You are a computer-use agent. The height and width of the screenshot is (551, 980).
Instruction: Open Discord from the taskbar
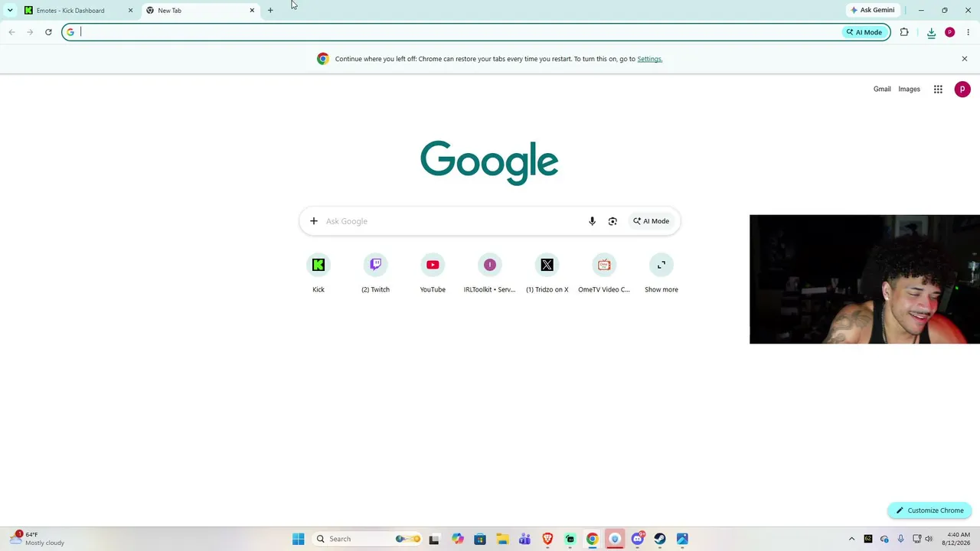(x=638, y=539)
